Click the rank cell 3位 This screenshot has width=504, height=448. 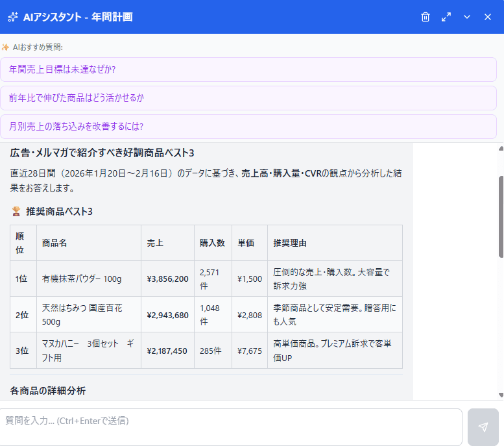(22, 351)
